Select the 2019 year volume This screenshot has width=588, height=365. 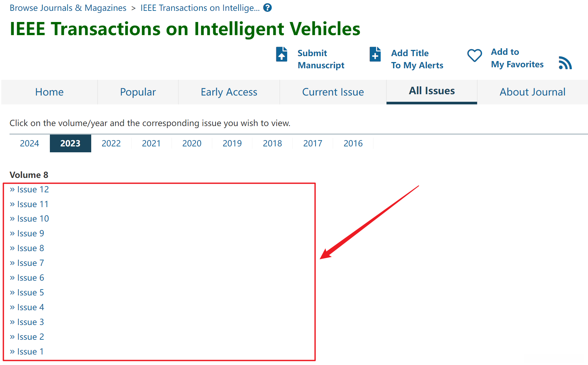[232, 143]
